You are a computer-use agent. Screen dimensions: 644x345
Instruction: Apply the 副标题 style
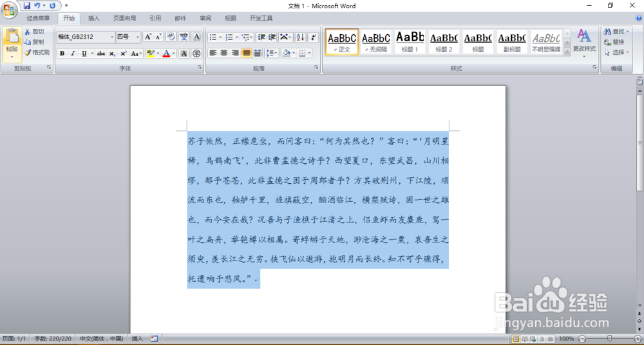[x=512, y=41]
